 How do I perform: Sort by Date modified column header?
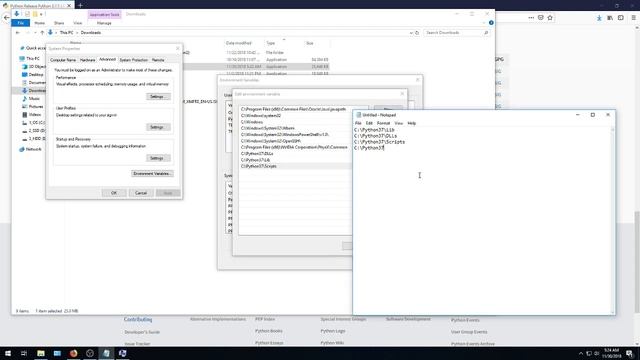[239, 43]
